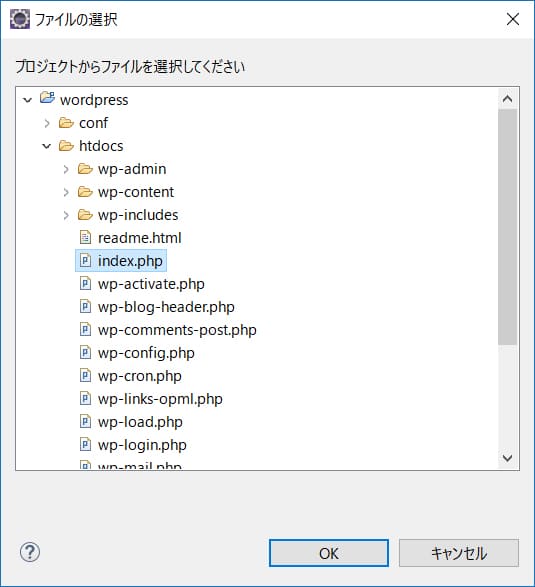The image size is (535, 587).
Task: Click the wp-cron.php file icon
Action: click(x=85, y=375)
